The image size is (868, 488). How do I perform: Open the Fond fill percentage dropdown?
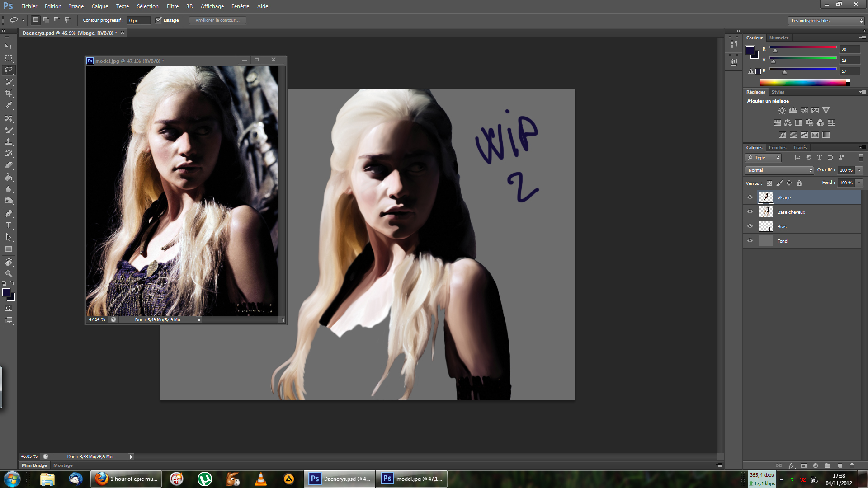pos(859,183)
